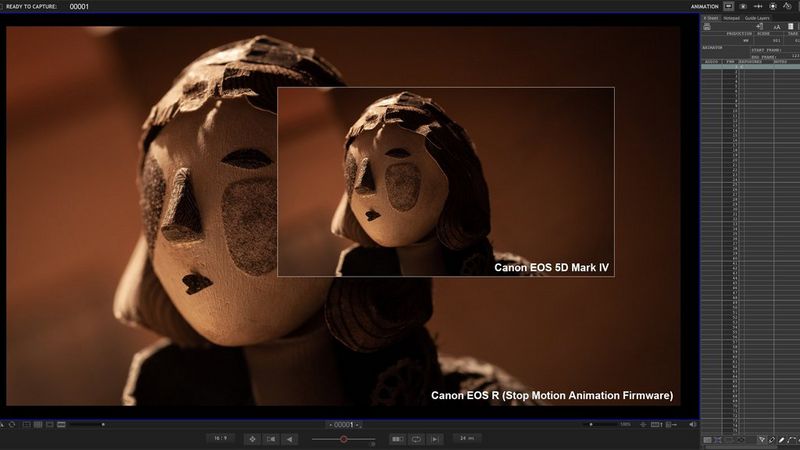This screenshot has height=450, width=800.
Task: Toggle loop playback button
Action: [x=417, y=438]
